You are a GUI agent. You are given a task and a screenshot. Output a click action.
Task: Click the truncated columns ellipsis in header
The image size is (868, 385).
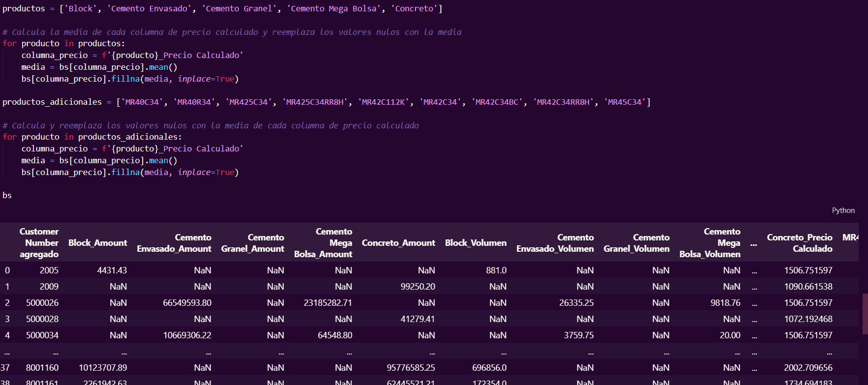tap(753, 243)
